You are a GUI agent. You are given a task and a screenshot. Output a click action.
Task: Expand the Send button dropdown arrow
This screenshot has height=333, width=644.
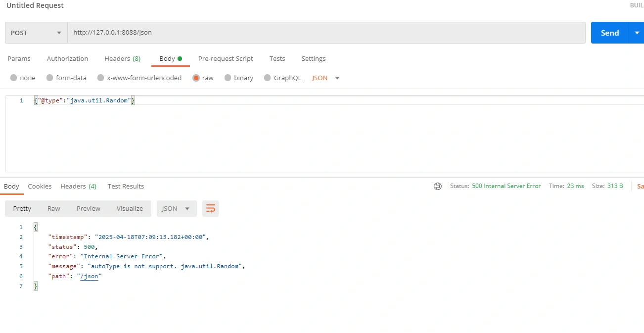click(636, 33)
